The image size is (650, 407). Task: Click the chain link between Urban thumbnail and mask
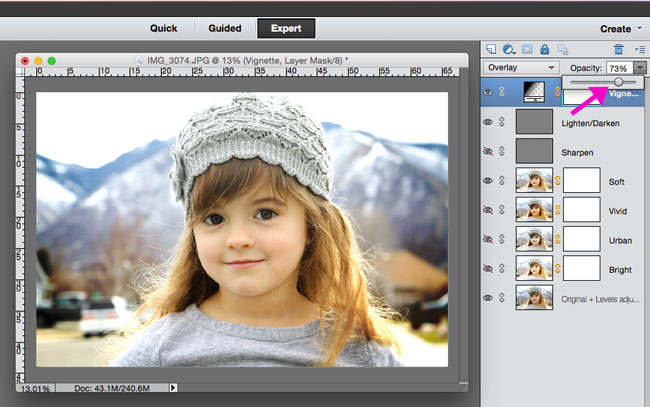[558, 239]
